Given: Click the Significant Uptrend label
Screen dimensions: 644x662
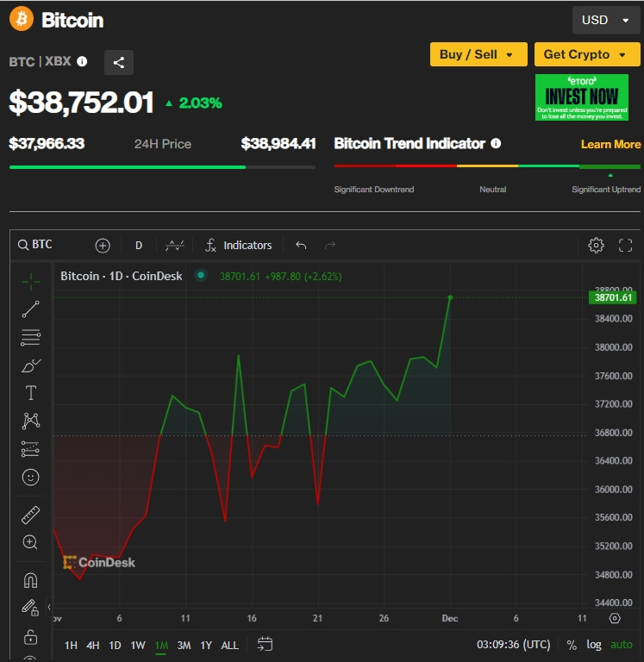Looking at the screenshot, I should point(606,190).
